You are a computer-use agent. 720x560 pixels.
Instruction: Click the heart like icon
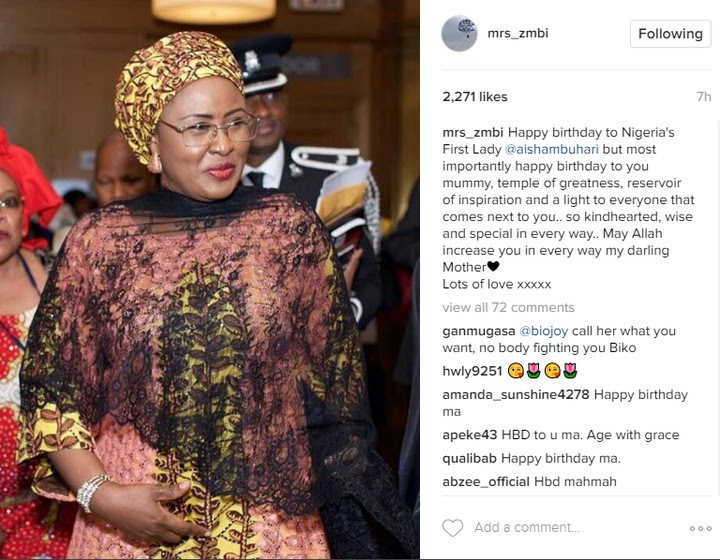coord(452,528)
